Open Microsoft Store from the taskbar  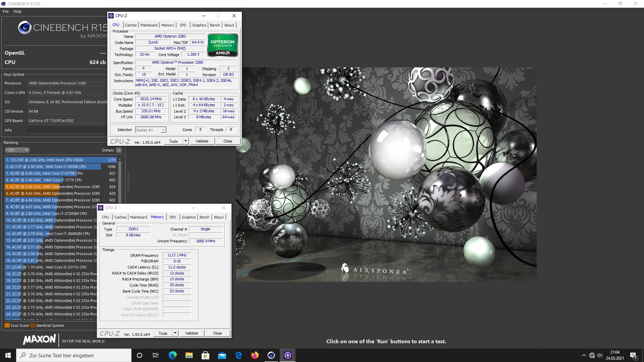tap(205, 355)
